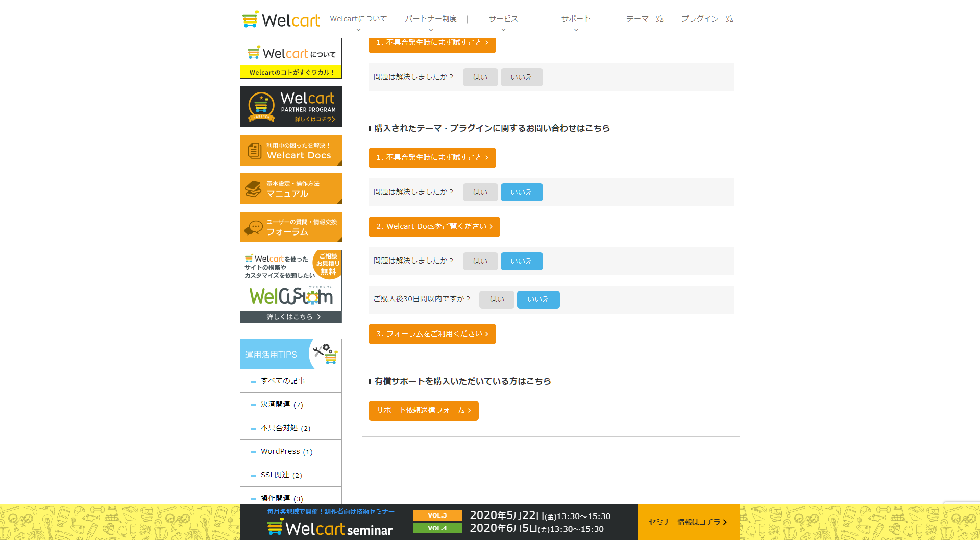Viewport: 980px width, 540px height.
Task: Answer いいえ in the topmost question row
Action: [x=522, y=77]
